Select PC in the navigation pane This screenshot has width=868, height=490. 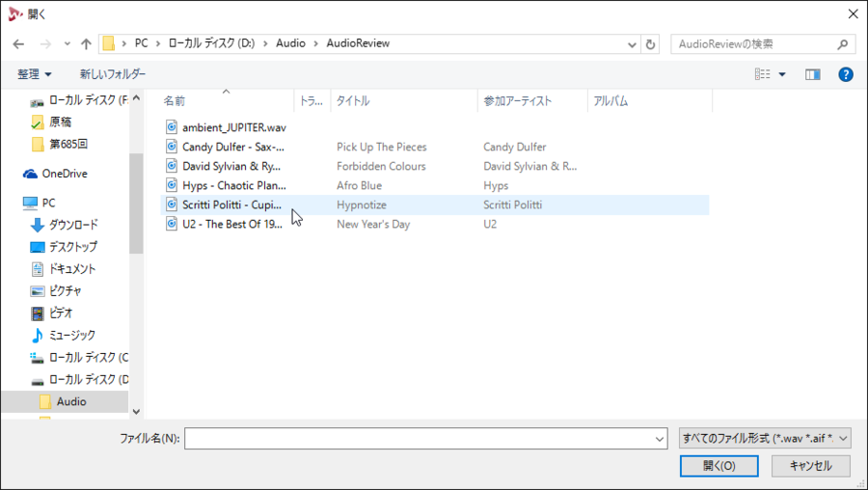(x=39, y=203)
